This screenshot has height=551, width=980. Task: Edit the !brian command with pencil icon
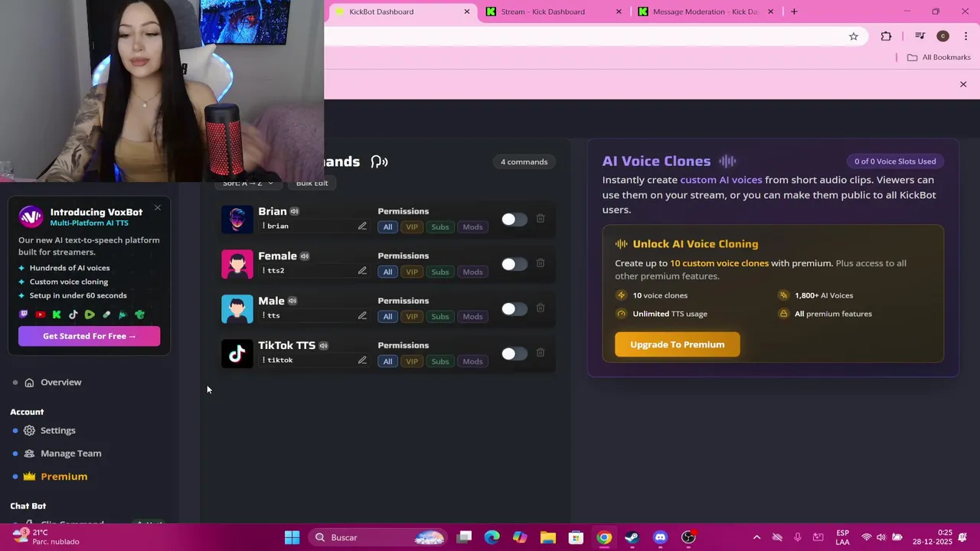[362, 226]
